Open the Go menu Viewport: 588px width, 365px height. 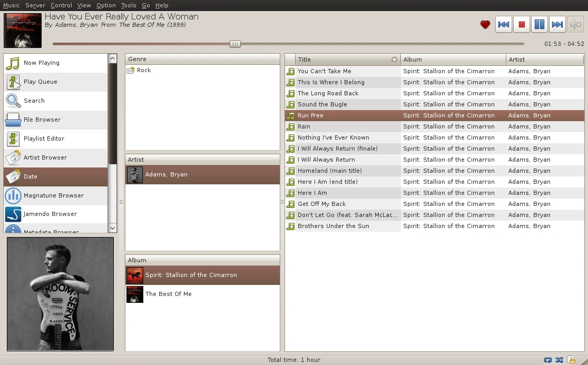(146, 5)
